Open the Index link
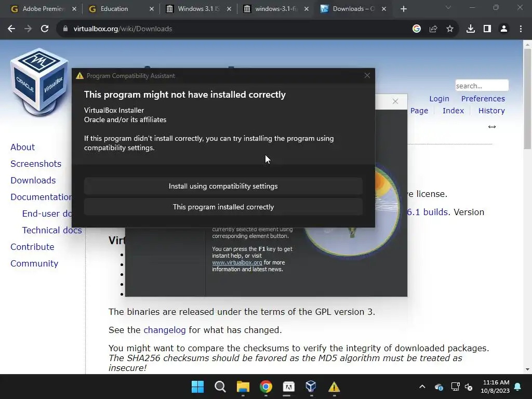Viewport: 532px width, 399px height. point(453,111)
